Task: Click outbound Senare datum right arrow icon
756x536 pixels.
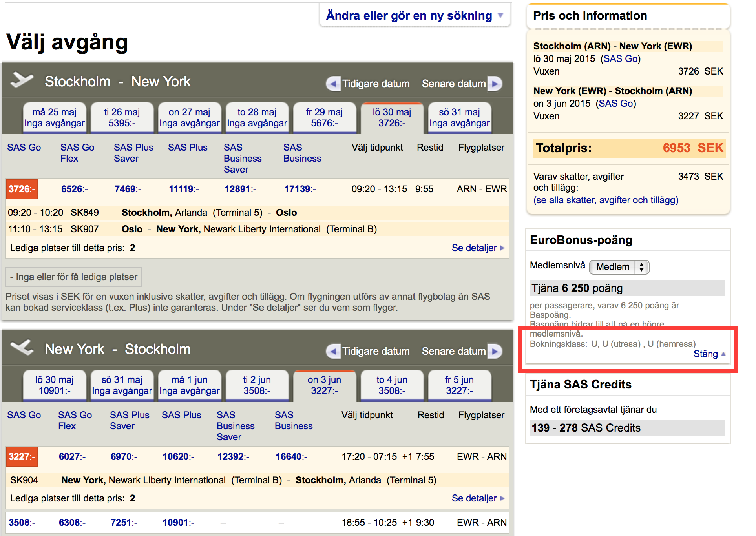Action: click(x=495, y=84)
